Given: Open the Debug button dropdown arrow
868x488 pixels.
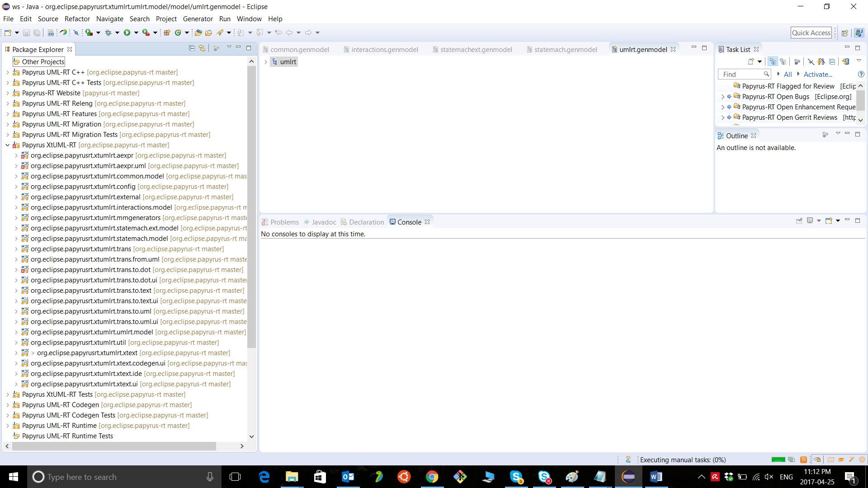Looking at the screenshot, I should tap(117, 33).
